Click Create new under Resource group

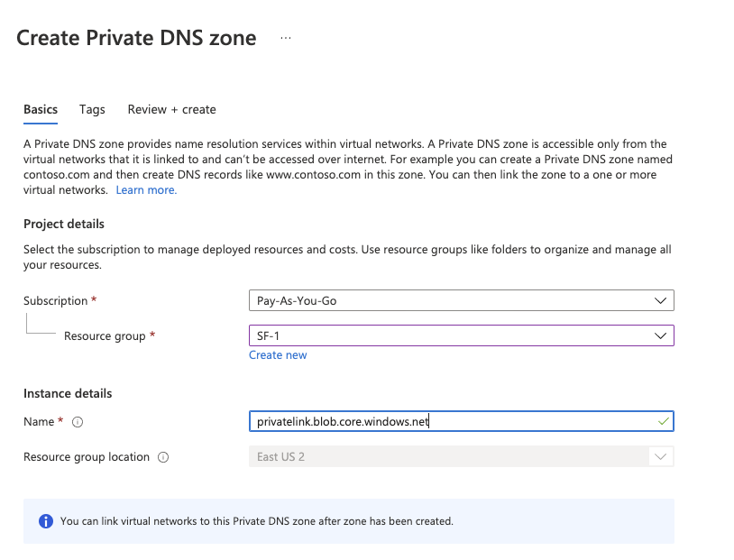pyautogui.click(x=278, y=354)
